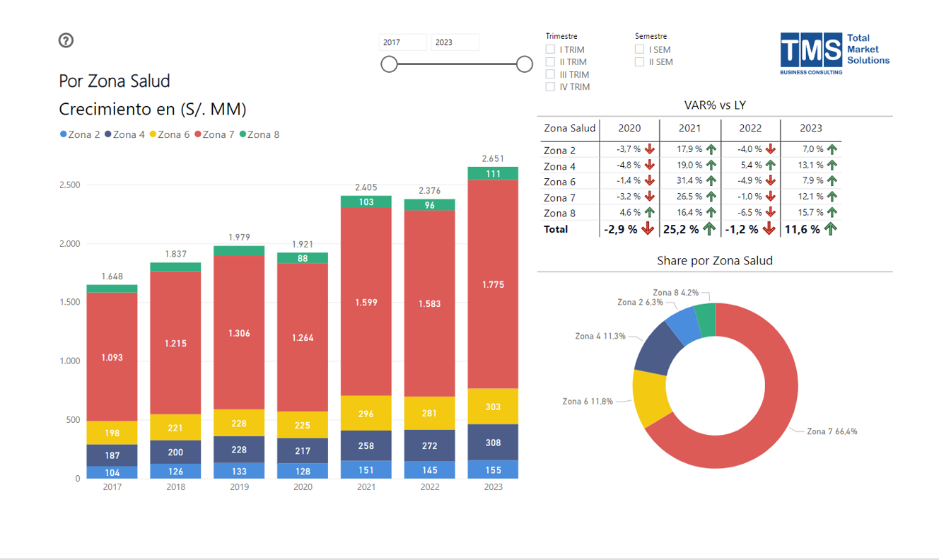Image resolution: width=939 pixels, height=560 pixels.
Task: Check the IV TRIM quarter filter
Action: 550,87
